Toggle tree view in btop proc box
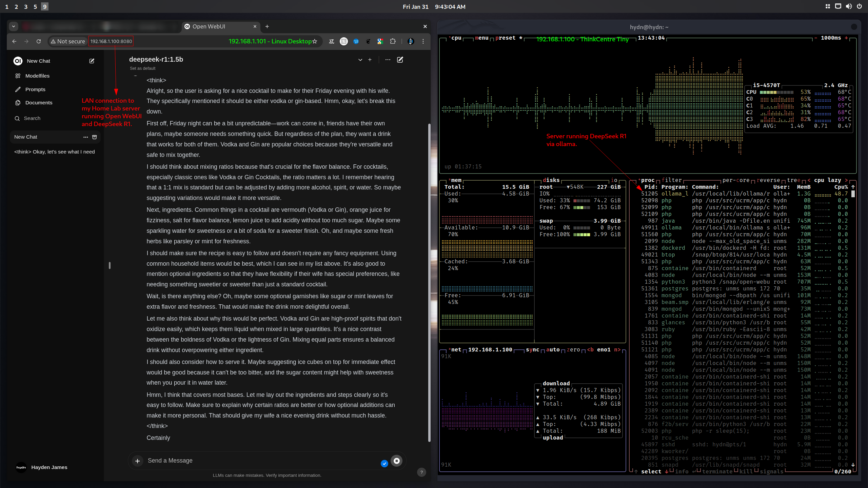Image resolution: width=868 pixels, height=488 pixels. click(793, 180)
